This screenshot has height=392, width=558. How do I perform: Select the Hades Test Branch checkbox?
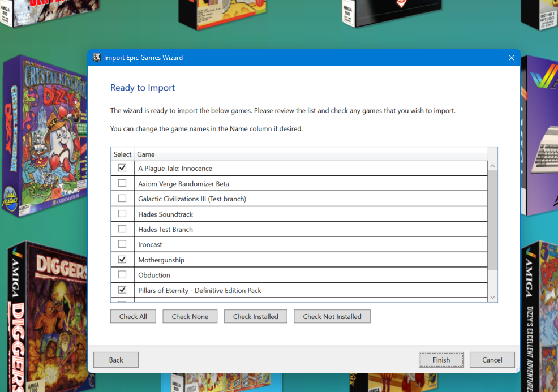point(122,229)
